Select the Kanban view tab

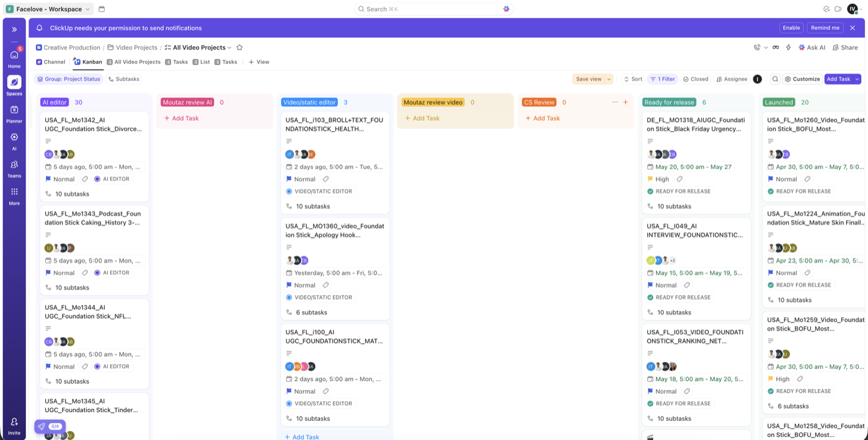(x=87, y=62)
